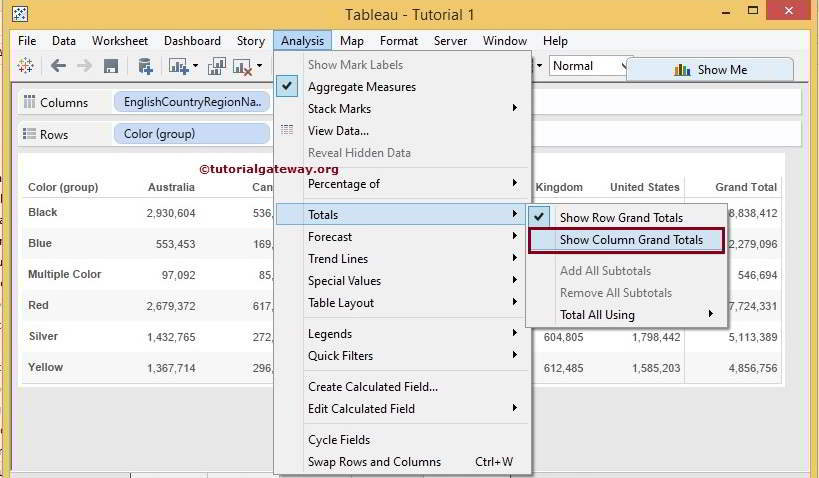Click the Show Me button
Screen dimensions: 819x478
click(x=710, y=69)
